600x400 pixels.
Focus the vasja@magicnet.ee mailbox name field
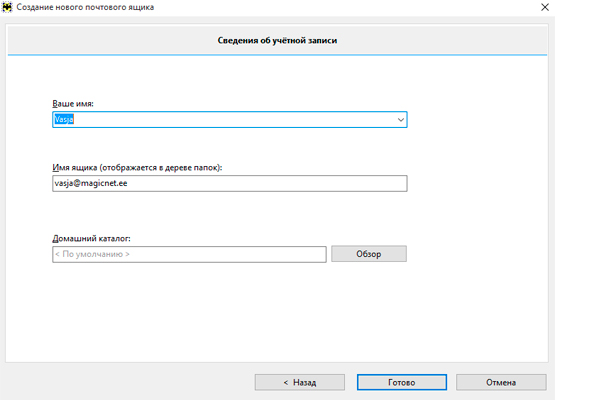[230, 183]
